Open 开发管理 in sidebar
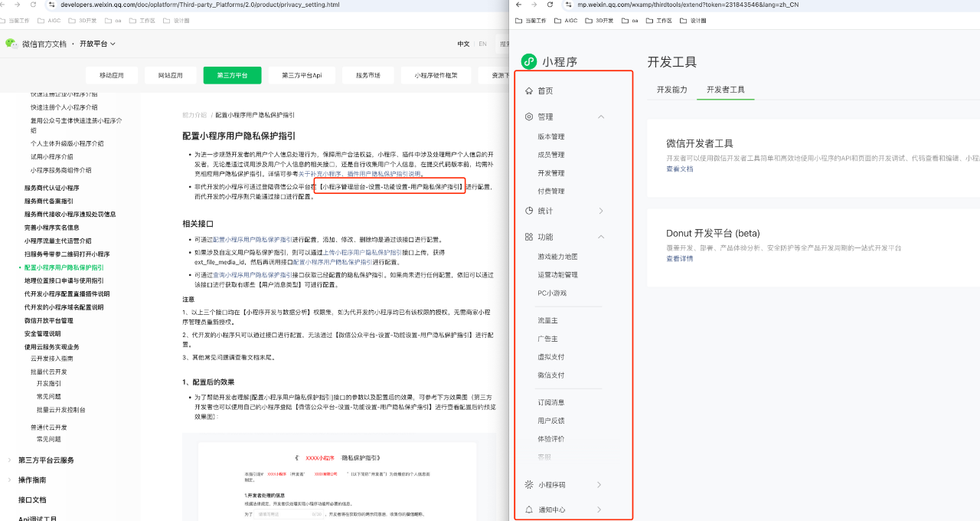The image size is (980, 521). coord(551,173)
